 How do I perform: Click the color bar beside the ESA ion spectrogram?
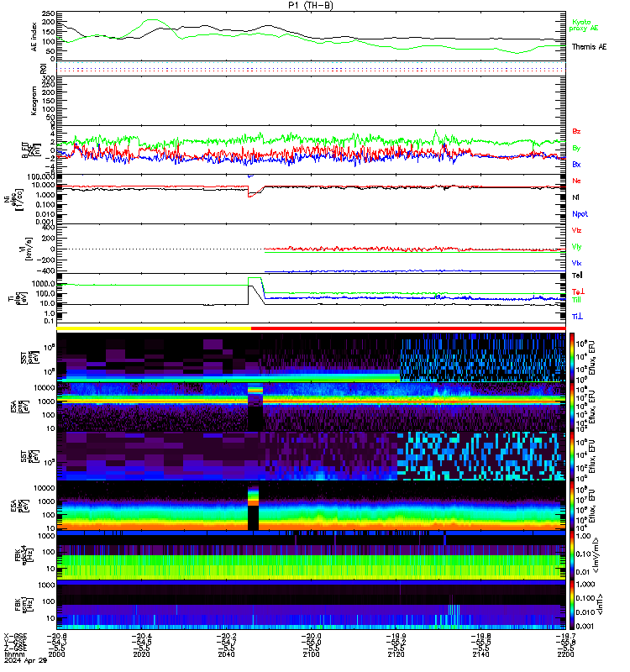pyautogui.click(x=572, y=407)
